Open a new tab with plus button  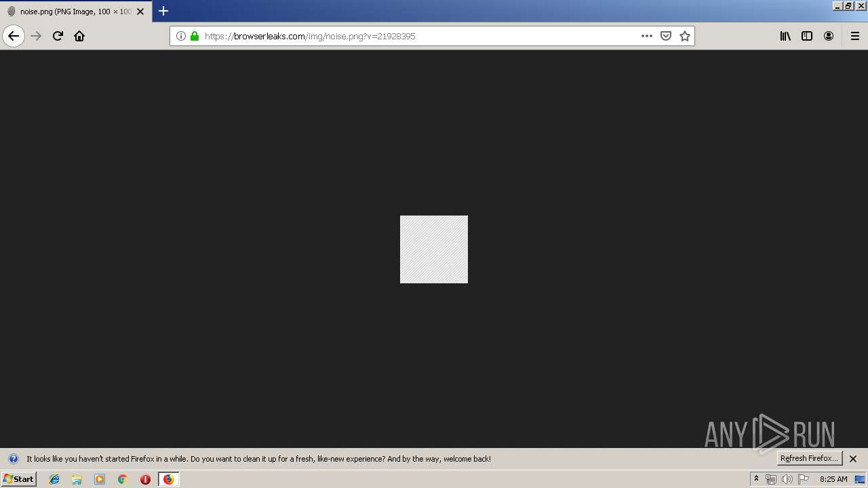(x=163, y=11)
